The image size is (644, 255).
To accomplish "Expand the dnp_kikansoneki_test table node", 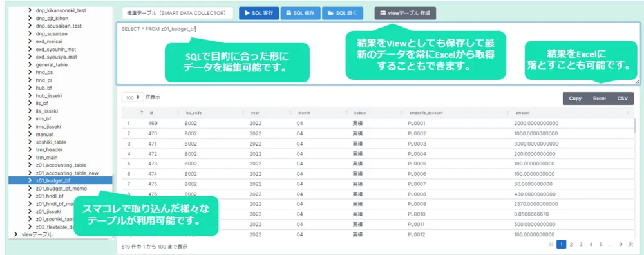I will click(x=30, y=10).
